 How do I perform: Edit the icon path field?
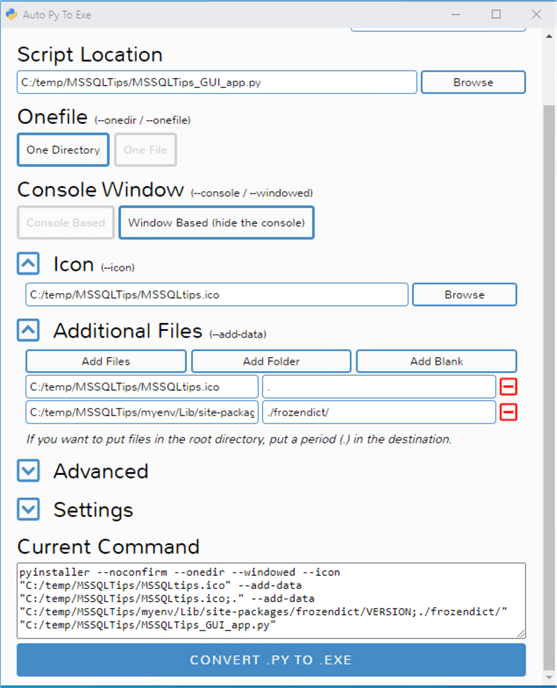coord(217,294)
